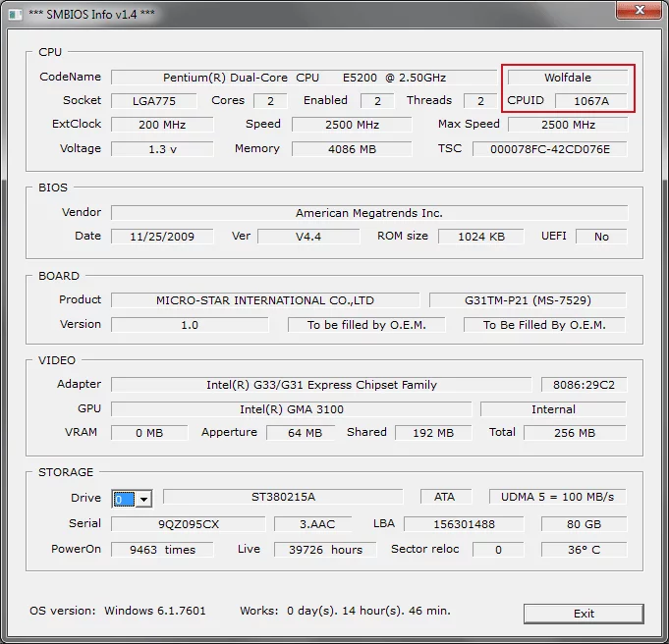This screenshot has width=669, height=644.
Task: Open the Drive selection dropdown
Action: pyautogui.click(x=144, y=499)
